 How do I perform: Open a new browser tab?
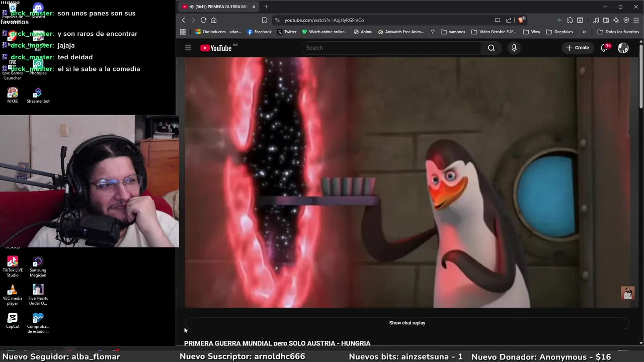click(x=266, y=7)
